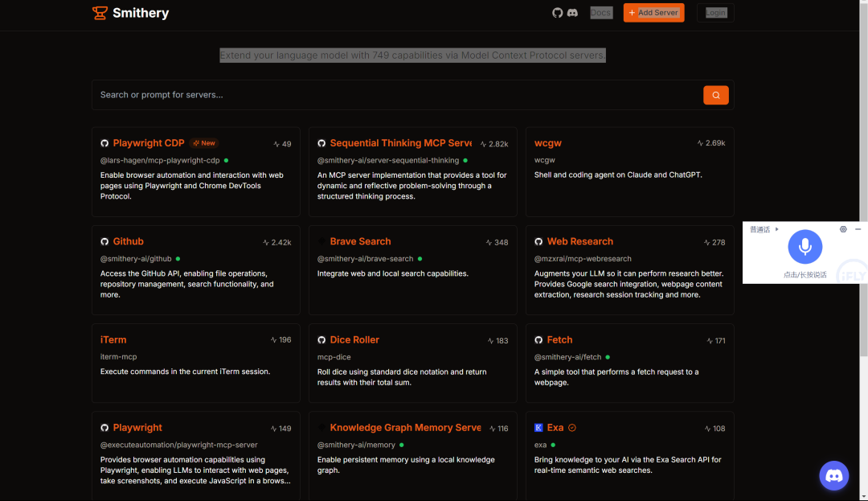Click GitHub icon beside Fetch

coord(538,340)
